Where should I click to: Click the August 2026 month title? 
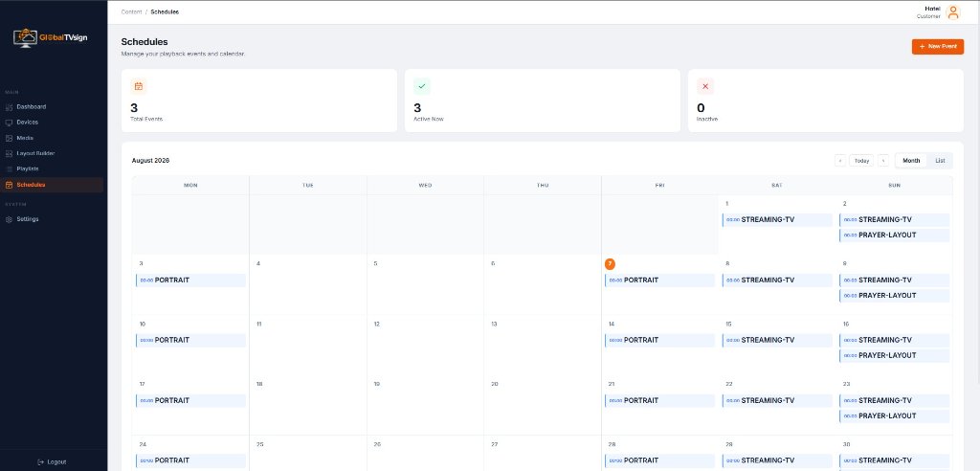click(150, 161)
